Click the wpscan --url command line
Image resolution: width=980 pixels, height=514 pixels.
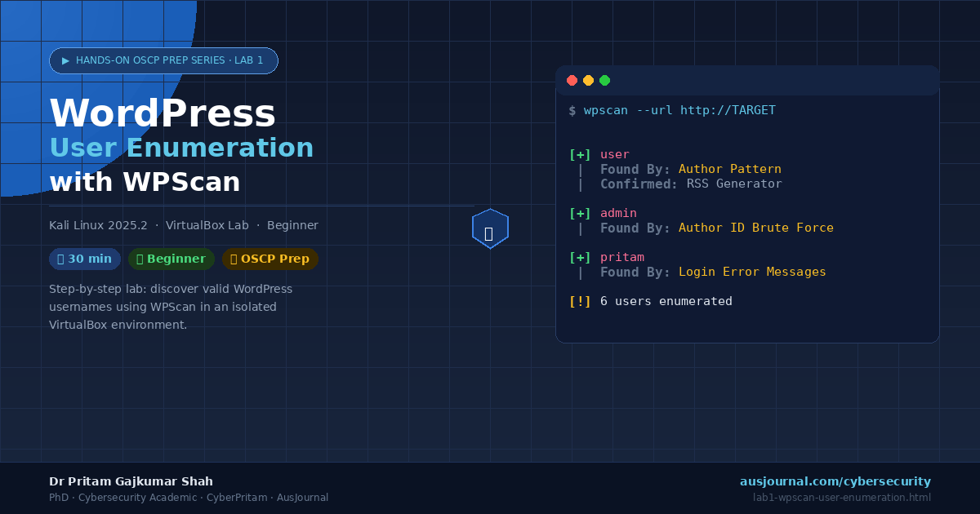tap(672, 110)
